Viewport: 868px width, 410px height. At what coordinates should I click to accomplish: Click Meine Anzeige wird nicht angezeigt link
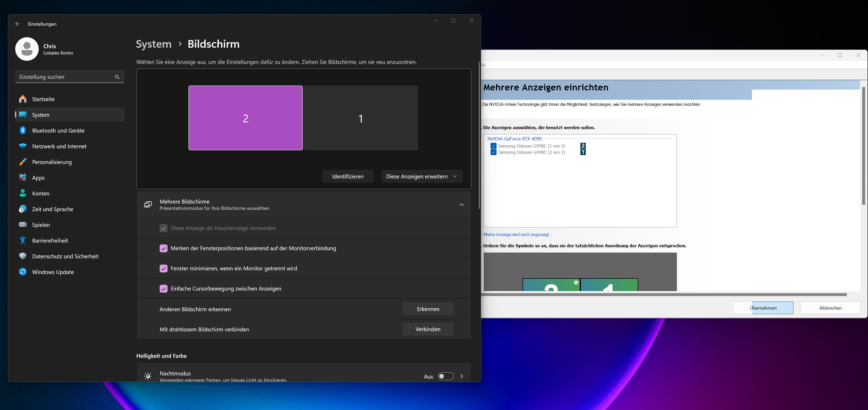point(518,235)
